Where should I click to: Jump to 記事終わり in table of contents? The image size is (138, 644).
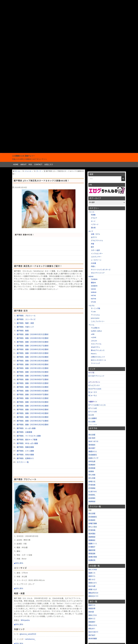pyautogui.click(x=25, y=459)
